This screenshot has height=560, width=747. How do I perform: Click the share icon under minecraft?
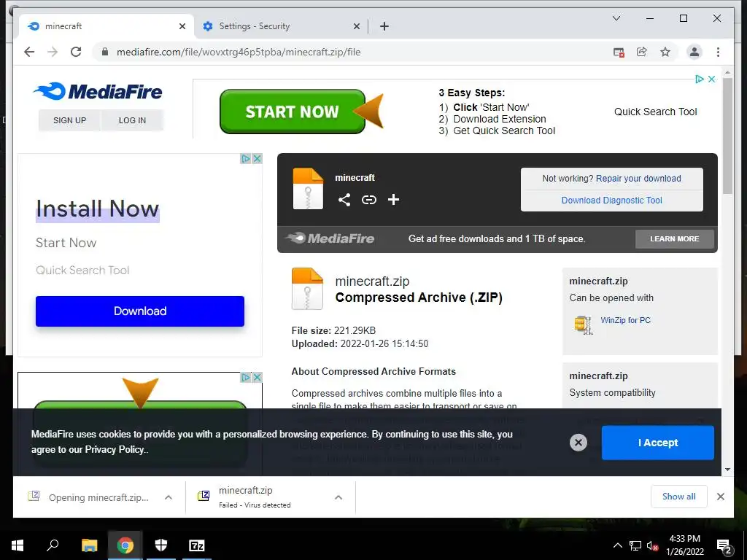(x=344, y=200)
